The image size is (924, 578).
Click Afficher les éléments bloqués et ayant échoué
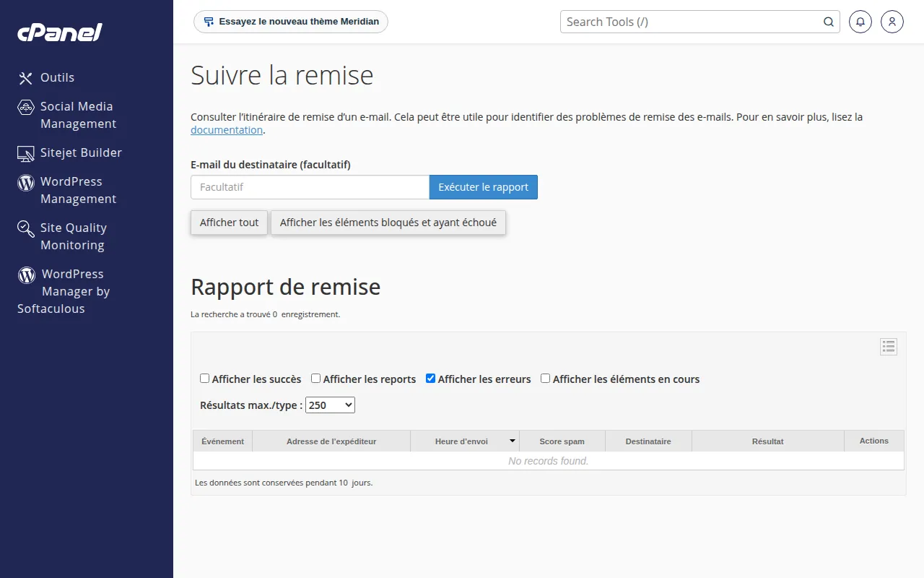click(x=388, y=223)
